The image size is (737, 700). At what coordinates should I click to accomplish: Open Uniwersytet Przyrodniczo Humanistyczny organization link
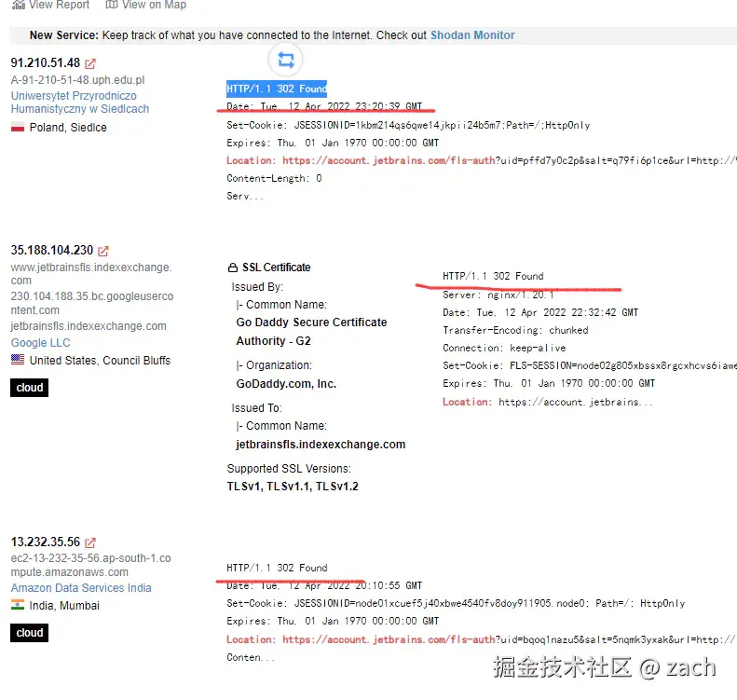(x=80, y=102)
